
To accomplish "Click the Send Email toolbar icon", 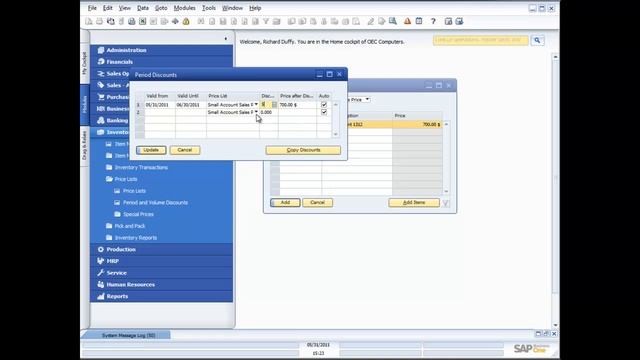I will coord(111,21).
